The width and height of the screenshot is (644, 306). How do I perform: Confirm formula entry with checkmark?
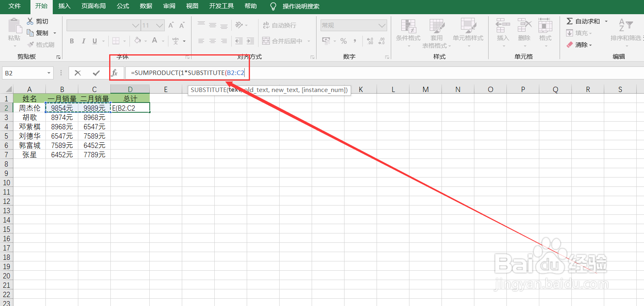[96, 73]
